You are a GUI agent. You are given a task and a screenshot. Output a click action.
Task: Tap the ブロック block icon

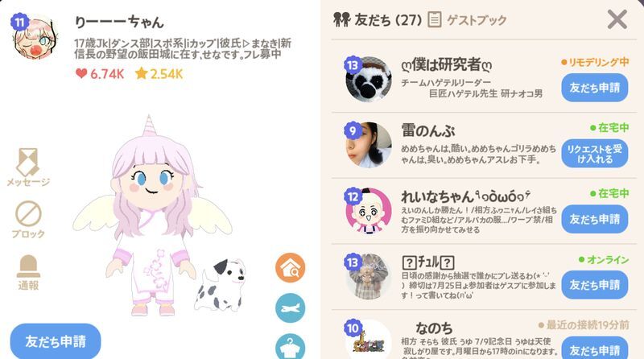(x=28, y=213)
